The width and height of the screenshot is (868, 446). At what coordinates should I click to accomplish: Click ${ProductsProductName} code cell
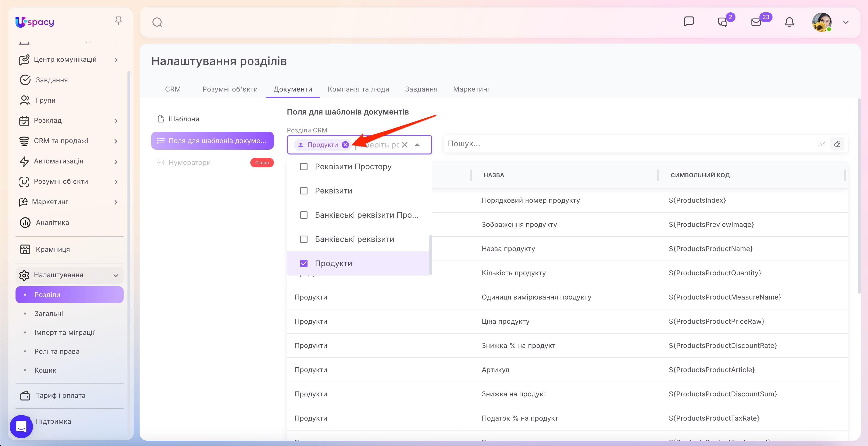[x=711, y=249]
